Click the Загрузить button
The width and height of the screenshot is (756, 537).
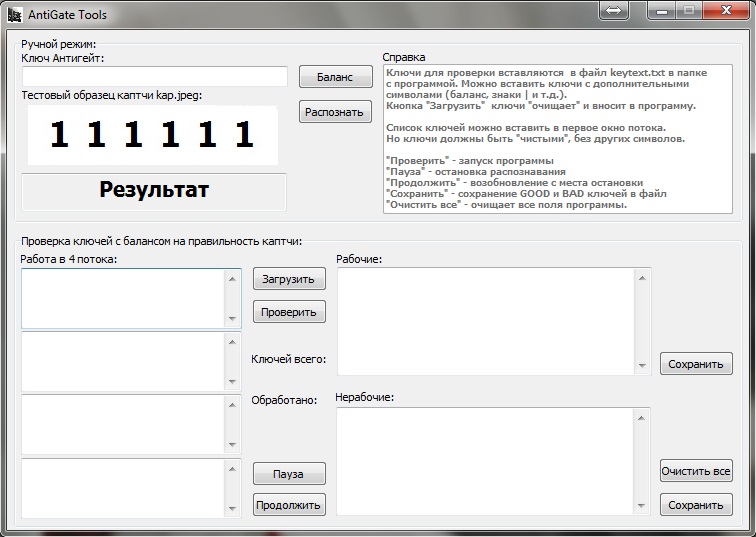pos(289,279)
